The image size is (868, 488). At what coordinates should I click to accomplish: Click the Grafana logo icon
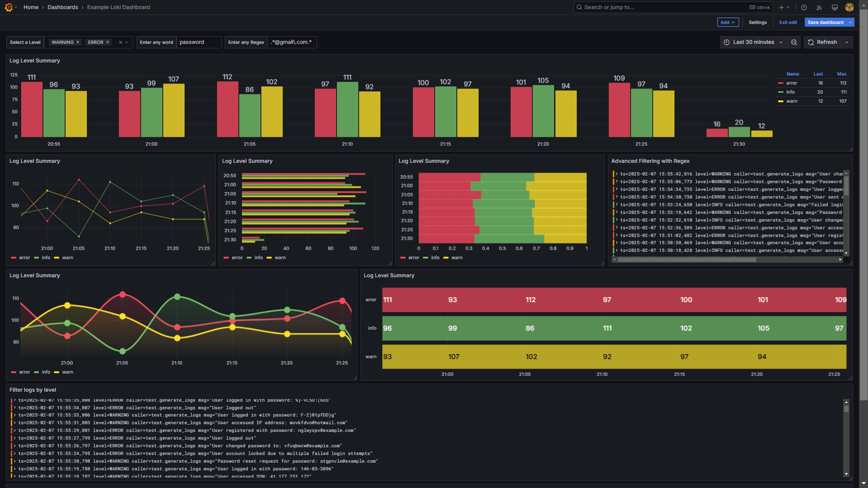coord(9,7)
